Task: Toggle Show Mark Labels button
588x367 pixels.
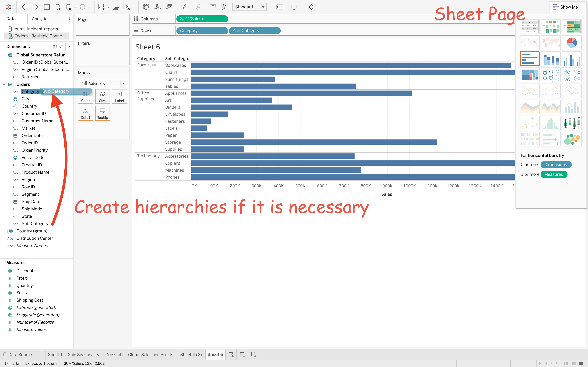Action: coord(213,7)
